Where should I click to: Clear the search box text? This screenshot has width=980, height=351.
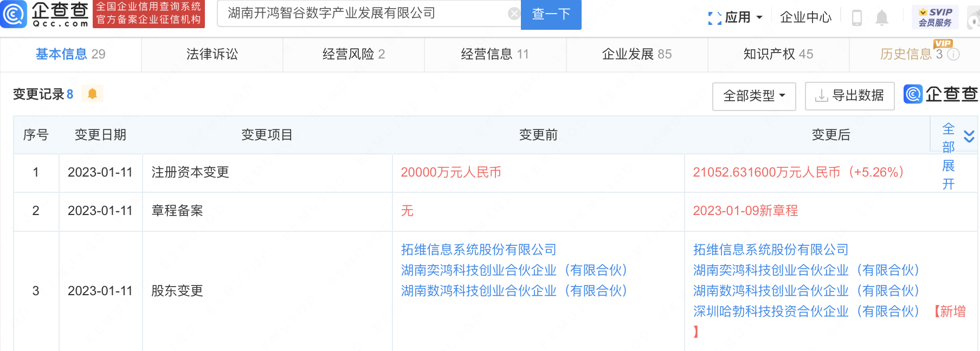[513, 14]
